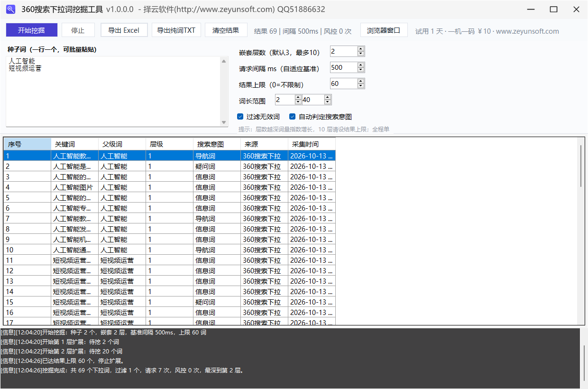Click keyword 人工智能图片 in row 4
This screenshot has width=588, height=389.
[74, 187]
